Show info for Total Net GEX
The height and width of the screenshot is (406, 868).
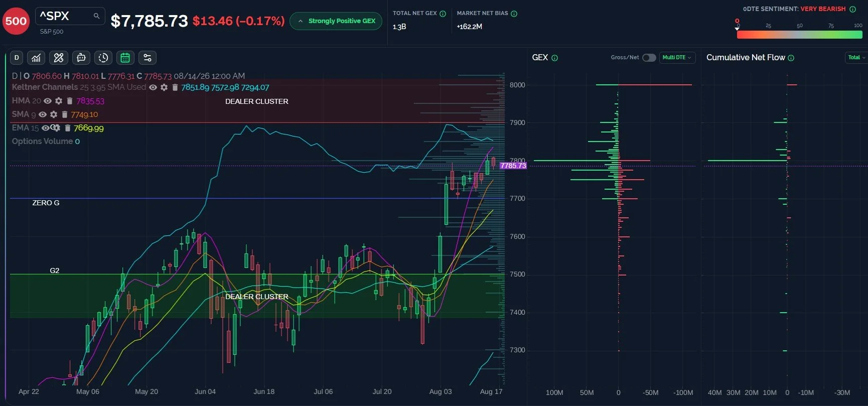(x=443, y=14)
